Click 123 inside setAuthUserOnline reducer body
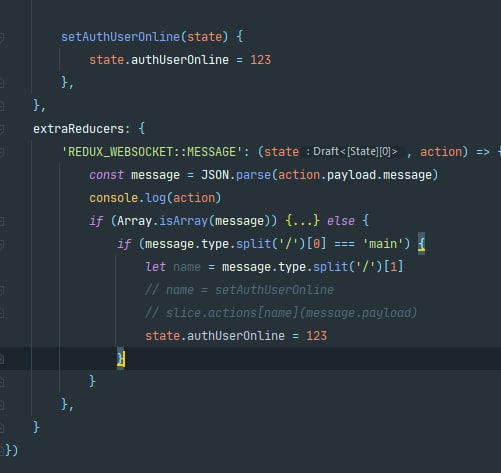The height and width of the screenshot is (473, 501). tap(260, 60)
